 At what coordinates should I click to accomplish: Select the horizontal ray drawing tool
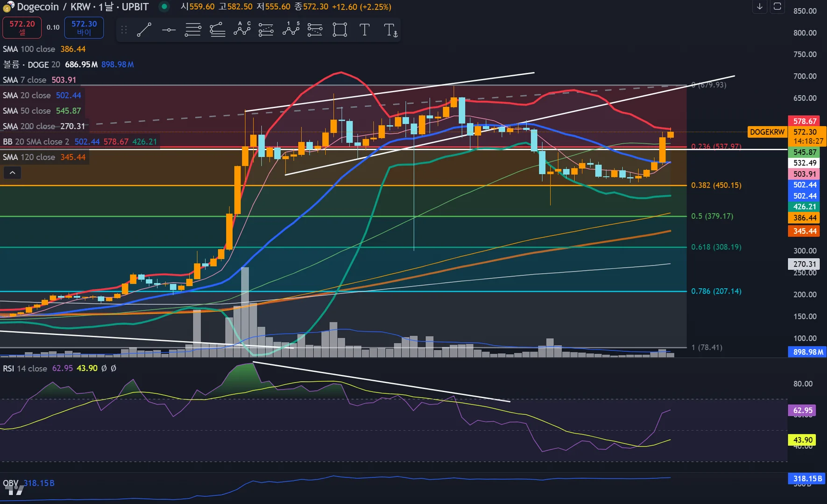(169, 30)
